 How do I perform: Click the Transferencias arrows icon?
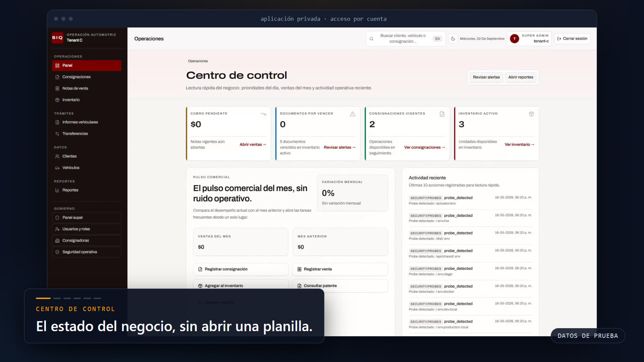(57, 134)
